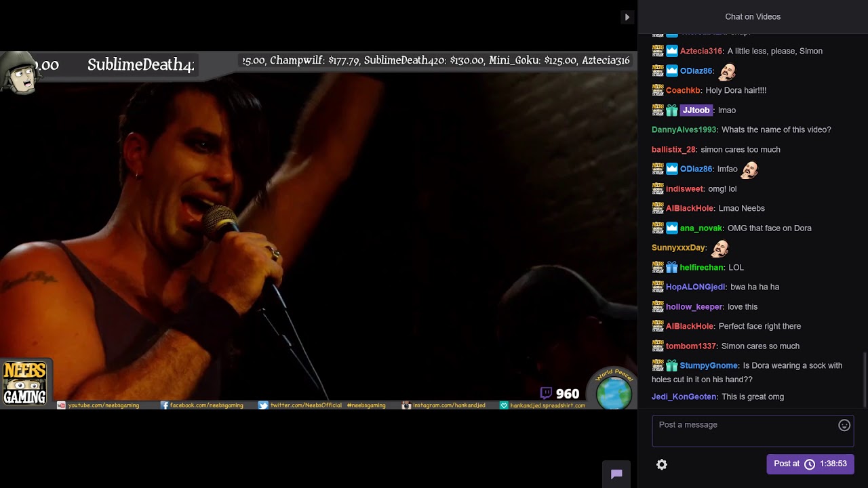Click the top donors ticker text
This screenshot has height=488, width=868.
[x=436, y=60]
